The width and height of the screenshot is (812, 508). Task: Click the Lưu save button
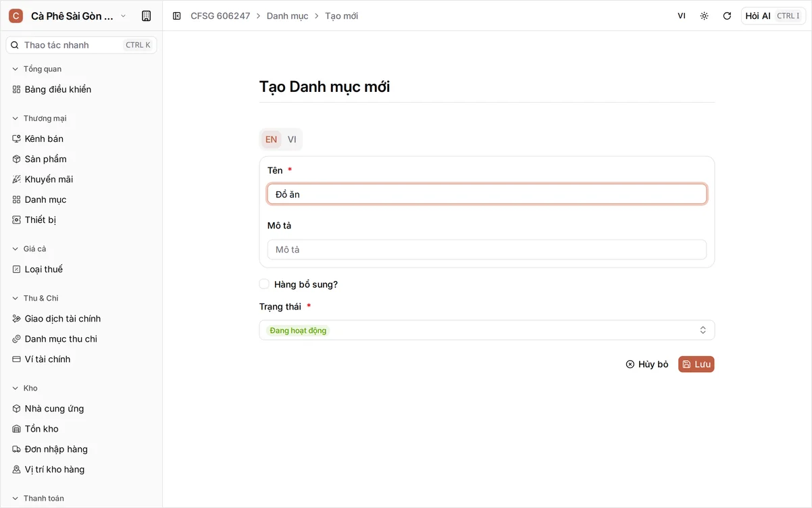tap(696, 364)
